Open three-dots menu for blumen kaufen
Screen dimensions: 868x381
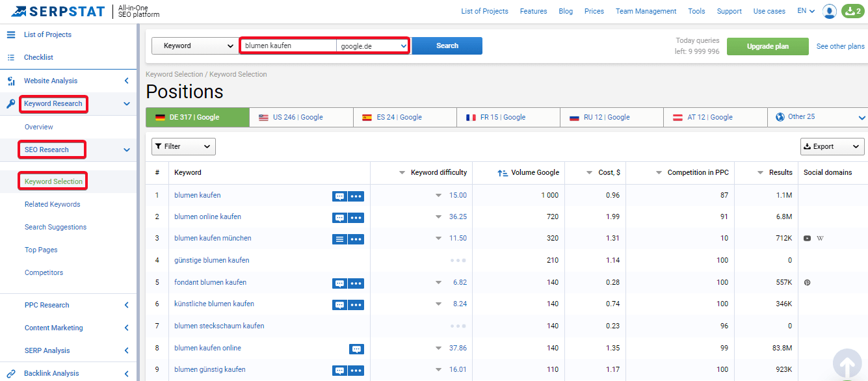tap(356, 196)
